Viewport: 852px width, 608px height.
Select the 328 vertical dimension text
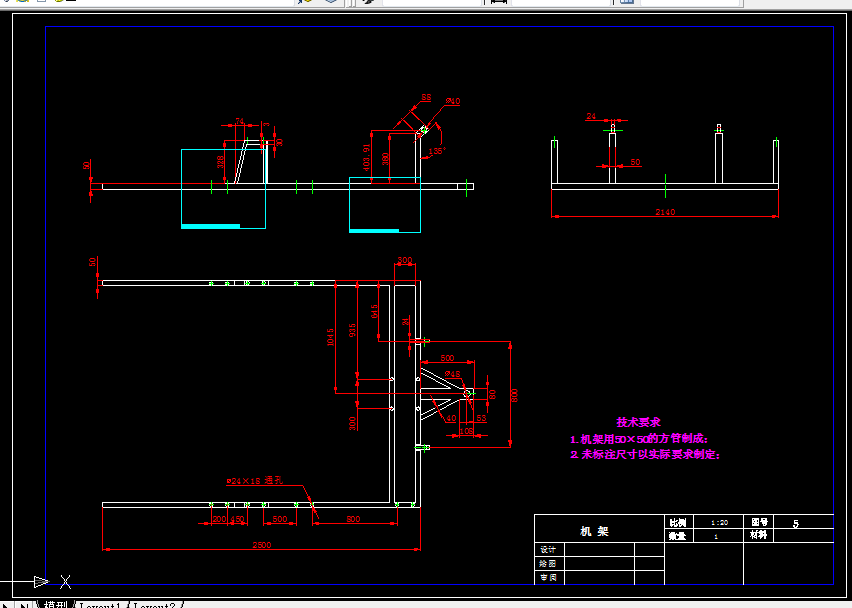point(221,162)
